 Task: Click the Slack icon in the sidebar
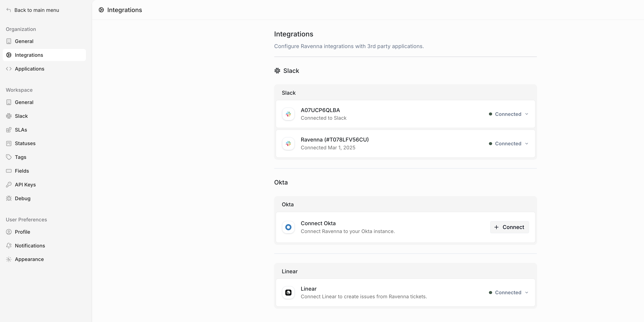point(9,116)
